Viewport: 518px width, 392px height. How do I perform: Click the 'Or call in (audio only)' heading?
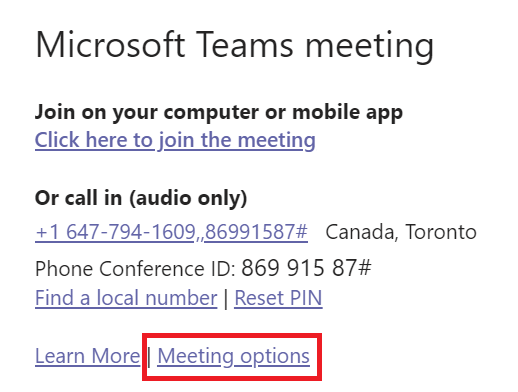141,198
